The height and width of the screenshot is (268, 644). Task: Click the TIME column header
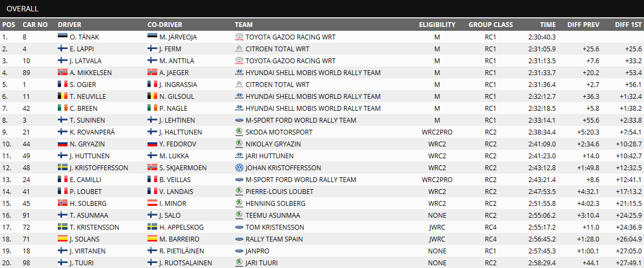point(548,25)
